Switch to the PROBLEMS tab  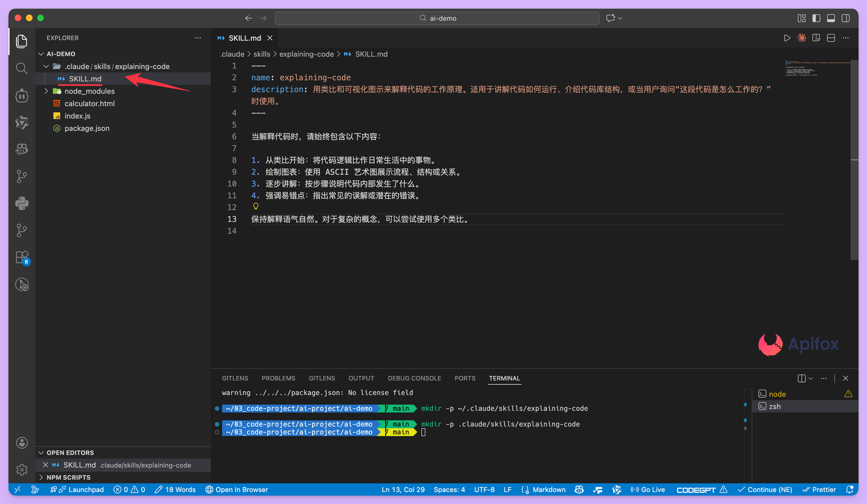coord(278,378)
